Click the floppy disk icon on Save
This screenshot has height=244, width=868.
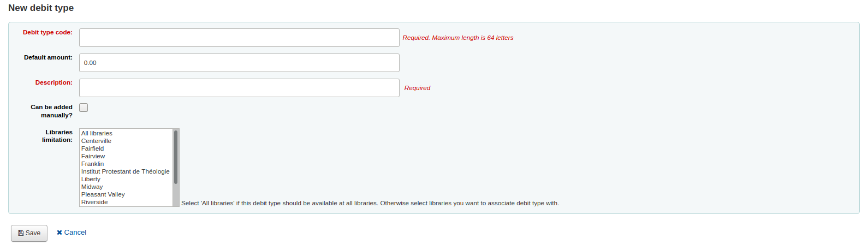21,233
